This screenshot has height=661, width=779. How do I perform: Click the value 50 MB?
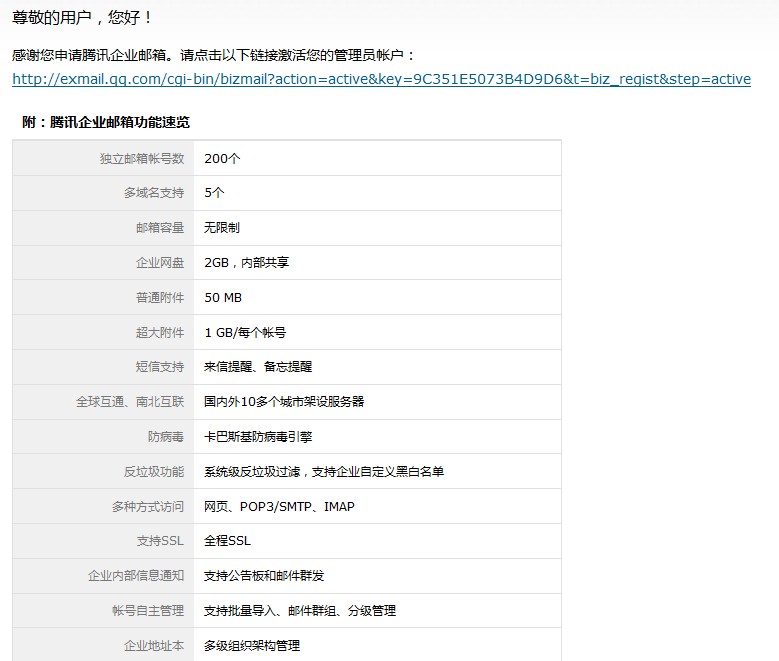[x=223, y=298]
